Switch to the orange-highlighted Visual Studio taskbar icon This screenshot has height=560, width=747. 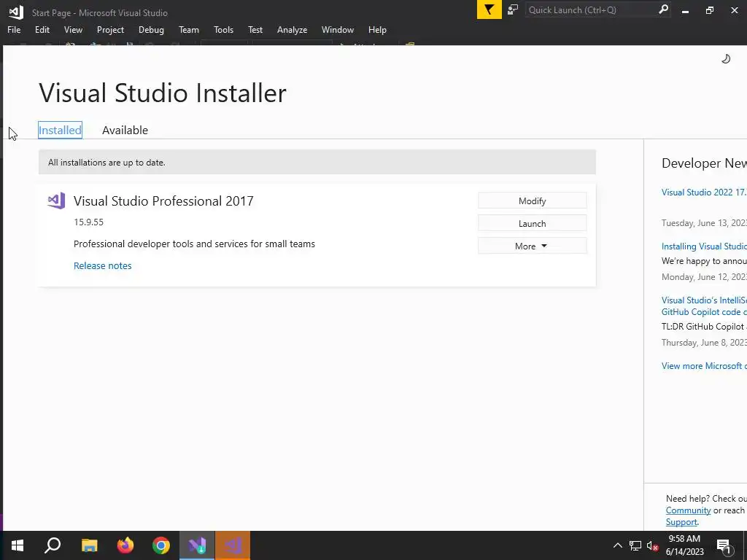pos(233,545)
